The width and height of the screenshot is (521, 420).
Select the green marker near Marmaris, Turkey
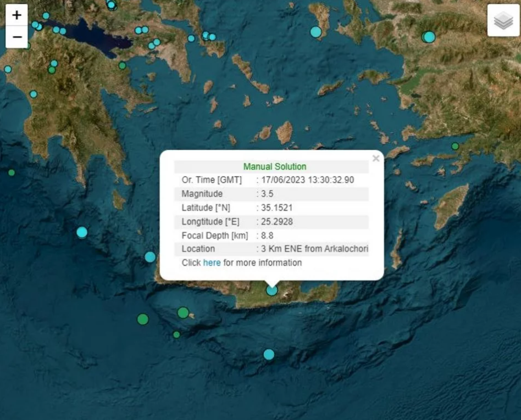coord(455,146)
